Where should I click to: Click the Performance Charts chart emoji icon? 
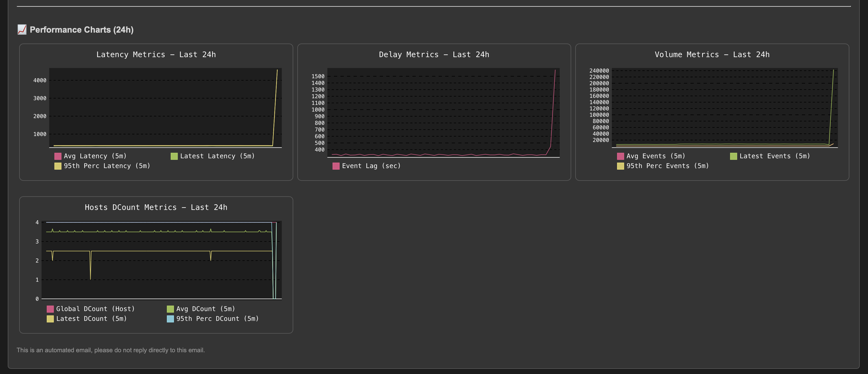pyautogui.click(x=22, y=30)
